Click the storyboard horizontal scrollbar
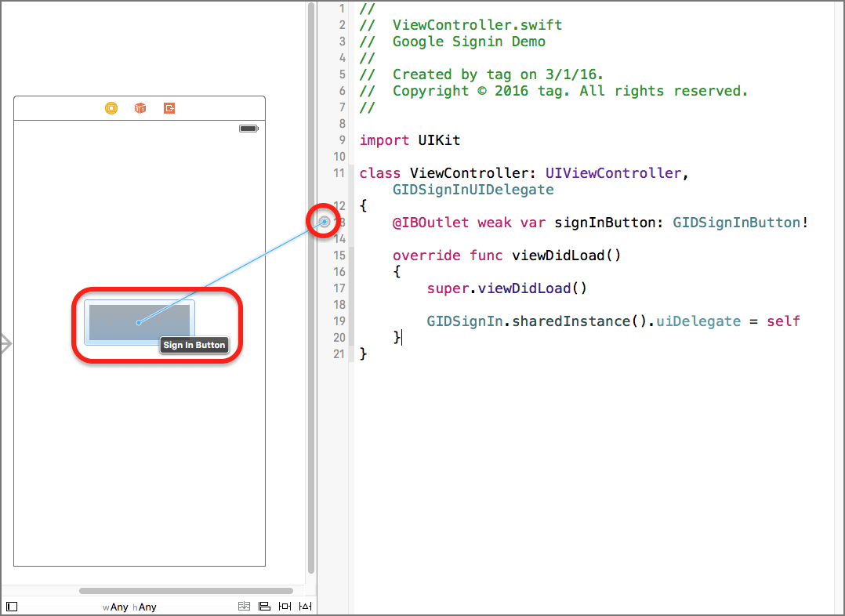Screen dimensions: 845x616 pos(186,591)
